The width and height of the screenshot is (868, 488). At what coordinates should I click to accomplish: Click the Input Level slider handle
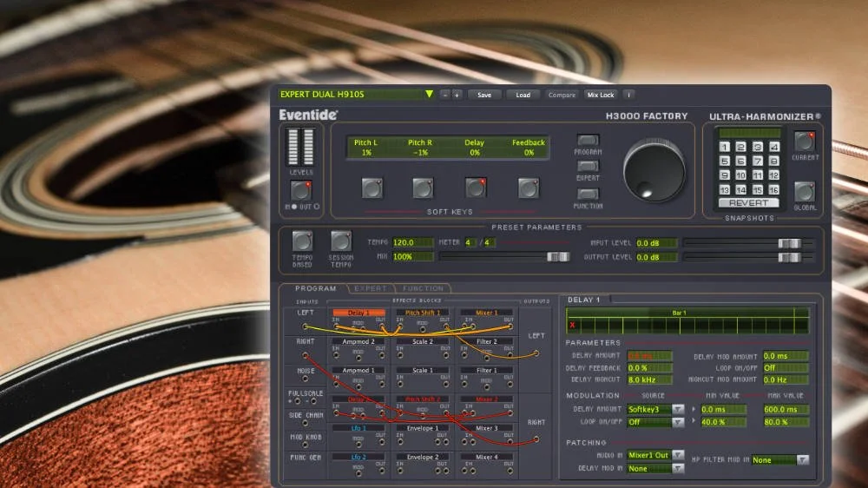point(789,243)
